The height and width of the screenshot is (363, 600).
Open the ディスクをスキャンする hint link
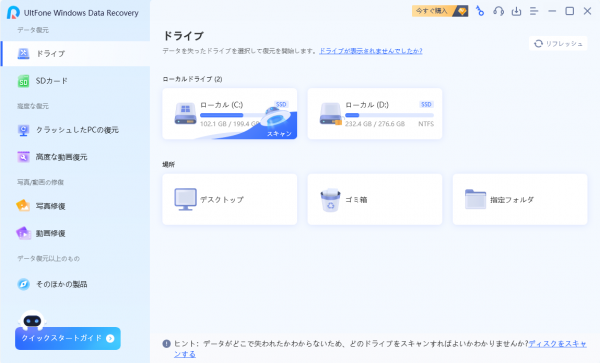point(558,343)
